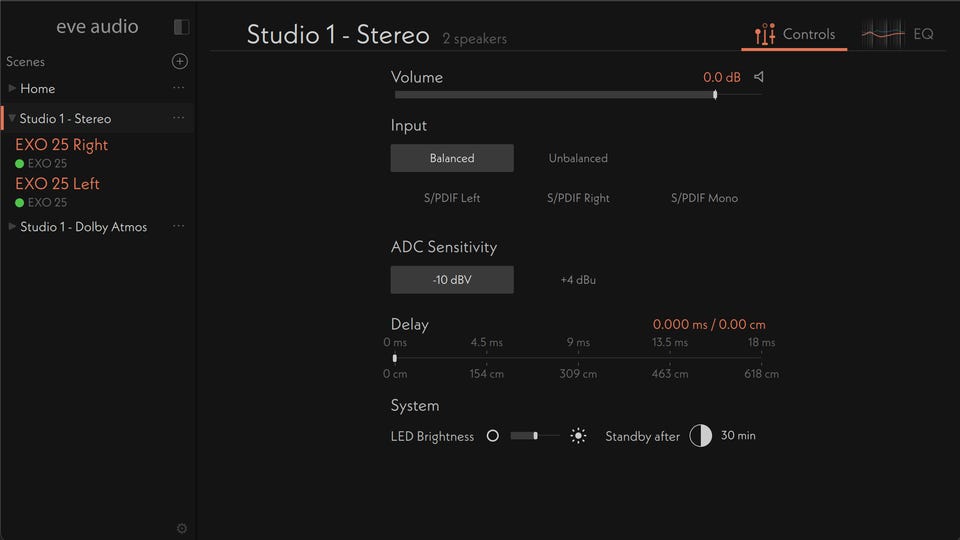
Task: Click the 9 ms delay tick label
Action: click(x=578, y=342)
